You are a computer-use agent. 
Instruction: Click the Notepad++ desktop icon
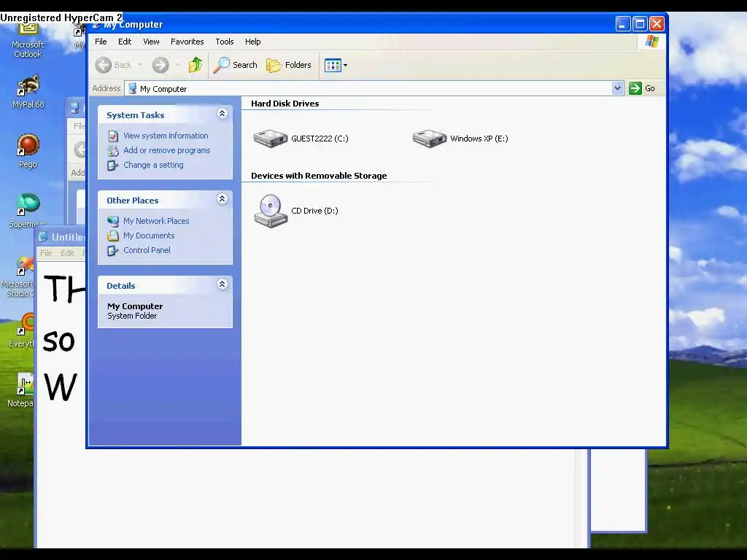pos(21,391)
